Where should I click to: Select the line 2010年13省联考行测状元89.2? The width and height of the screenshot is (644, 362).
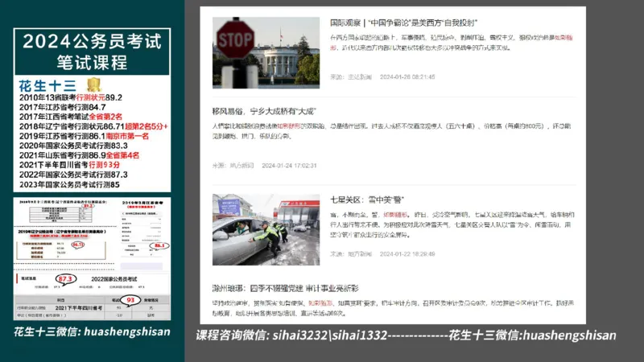click(71, 97)
